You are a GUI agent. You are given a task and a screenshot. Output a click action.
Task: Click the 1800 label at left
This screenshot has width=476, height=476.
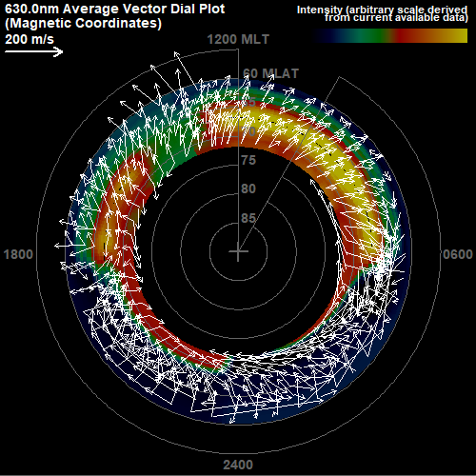tap(18, 254)
